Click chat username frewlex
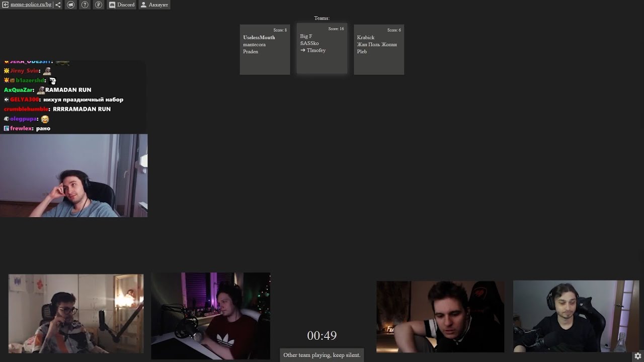This screenshot has width=644, height=362. (22, 129)
